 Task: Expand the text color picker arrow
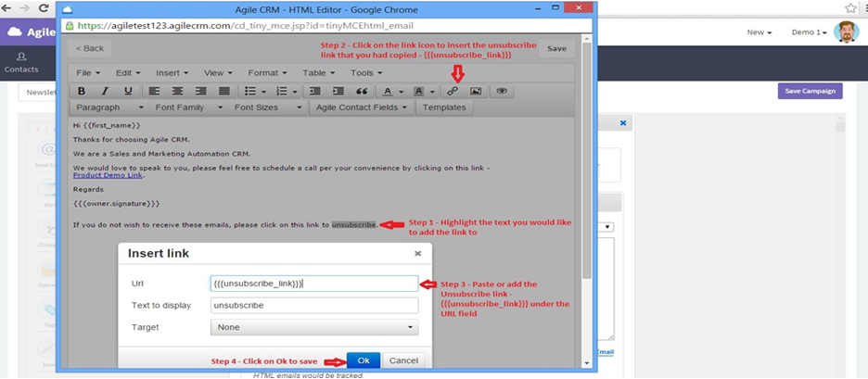point(401,92)
